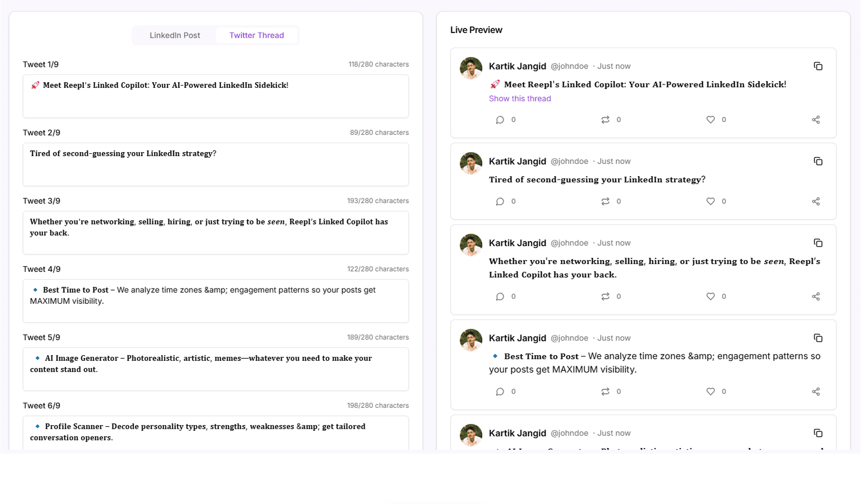The height and width of the screenshot is (504, 861).
Task: Click reply icon on 'Meet Reepl's' preview tweet
Action: tap(500, 120)
